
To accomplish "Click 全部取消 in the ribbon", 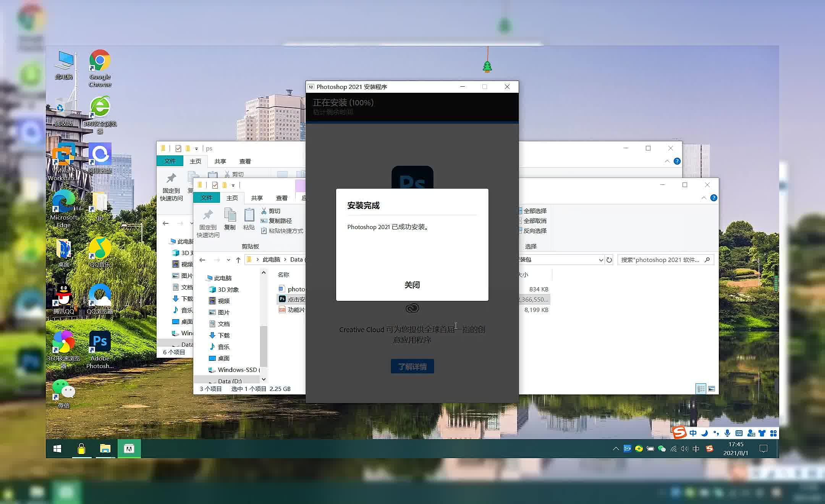I will [532, 221].
